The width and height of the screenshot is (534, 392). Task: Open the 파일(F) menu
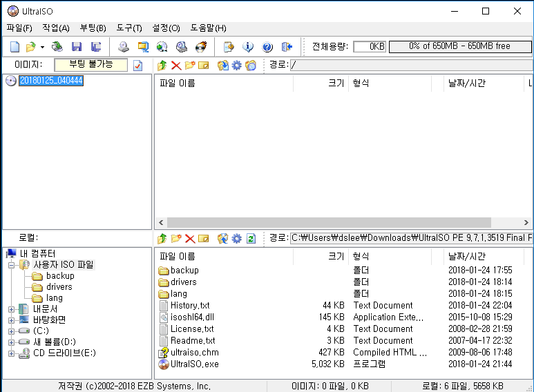coord(19,28)
